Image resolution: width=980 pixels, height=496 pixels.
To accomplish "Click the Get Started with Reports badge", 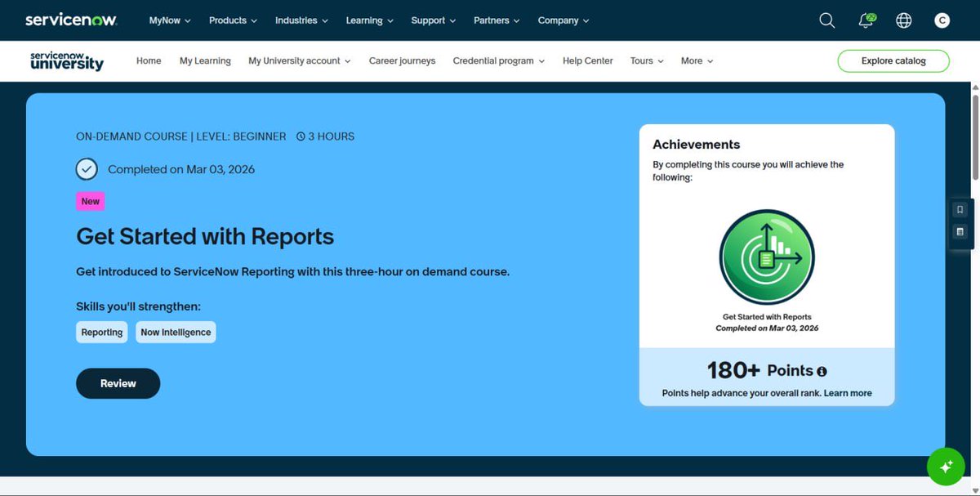I will [767, 257].
